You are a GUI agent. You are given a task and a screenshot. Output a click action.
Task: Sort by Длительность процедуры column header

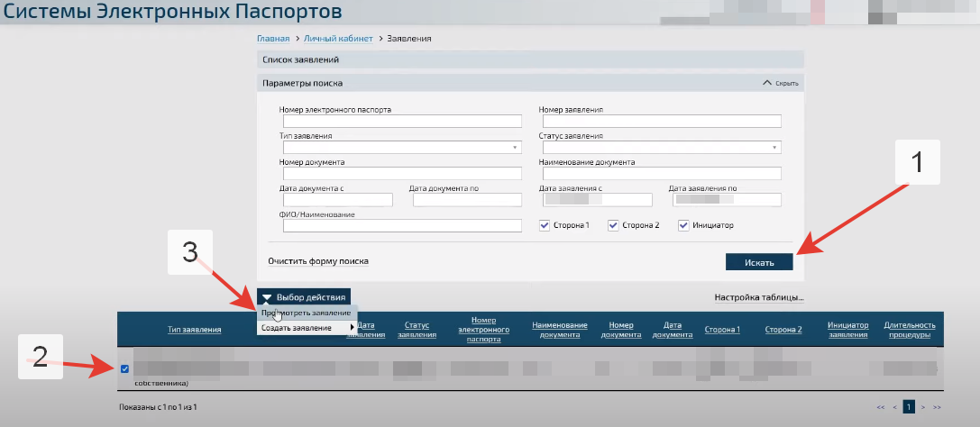910,330
